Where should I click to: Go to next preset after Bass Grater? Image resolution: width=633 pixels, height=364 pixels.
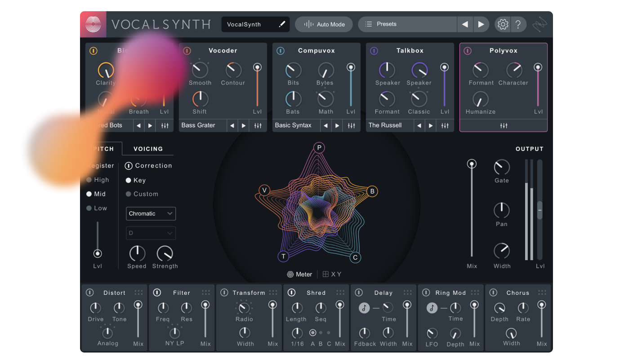pos(244,125)
